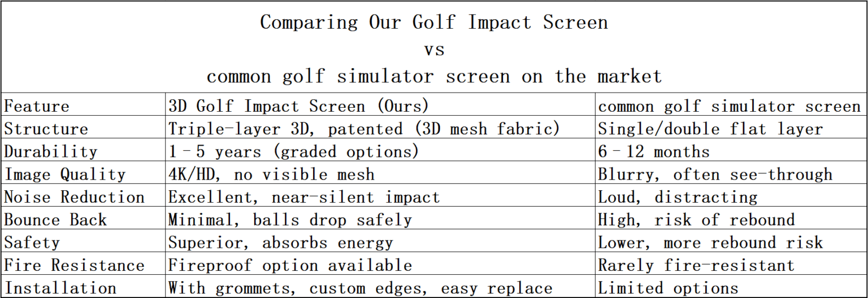Select the '6-12 months' cell
This screenshot has height=298, width=868.
click(x=654, y=151)
